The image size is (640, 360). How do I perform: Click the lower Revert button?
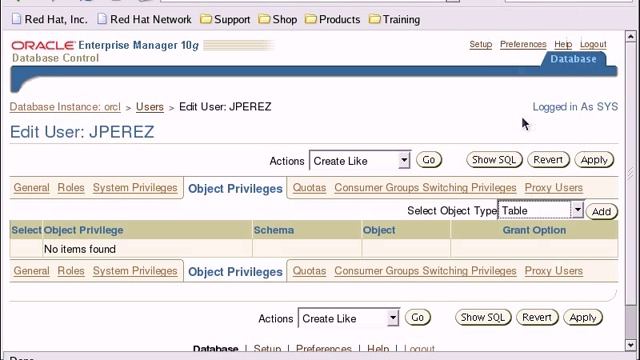(537, 317)
